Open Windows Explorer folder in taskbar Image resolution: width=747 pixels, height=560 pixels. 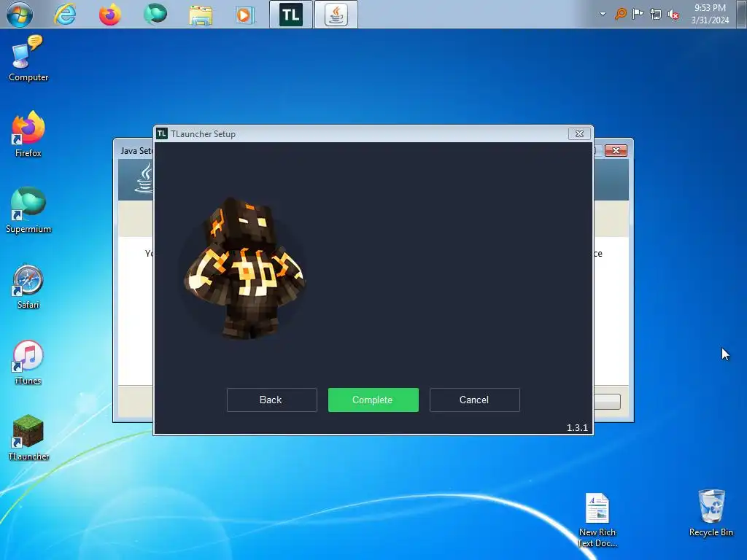201,15
